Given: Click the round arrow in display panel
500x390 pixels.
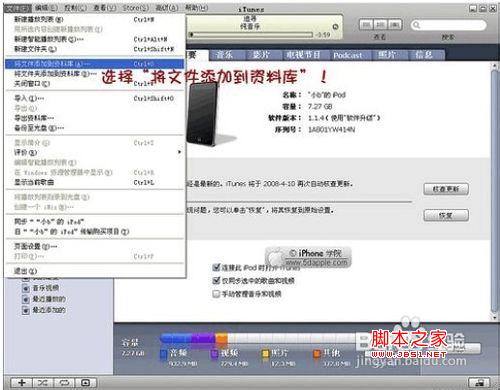Looking at the screenshot, I should 336,27.
